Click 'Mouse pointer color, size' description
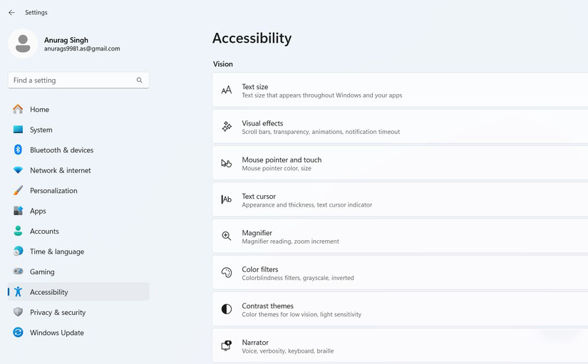Screen dimensions: 588x364 [277, 168]
